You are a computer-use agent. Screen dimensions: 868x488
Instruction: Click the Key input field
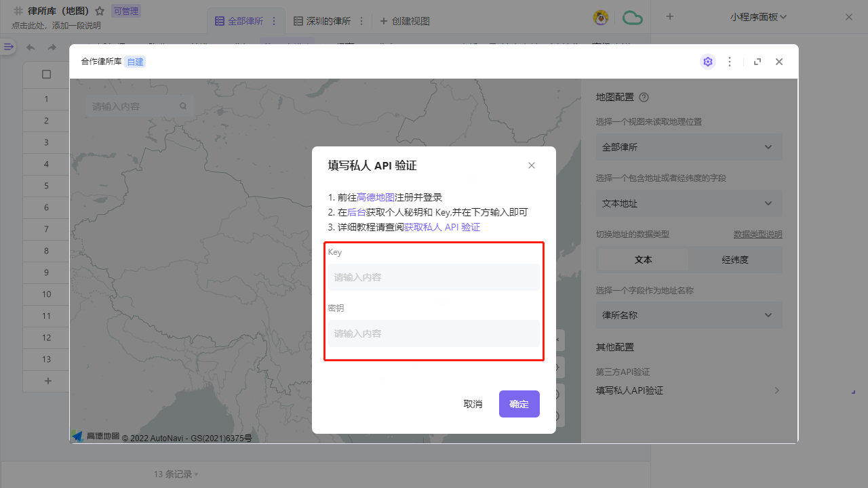433,277
